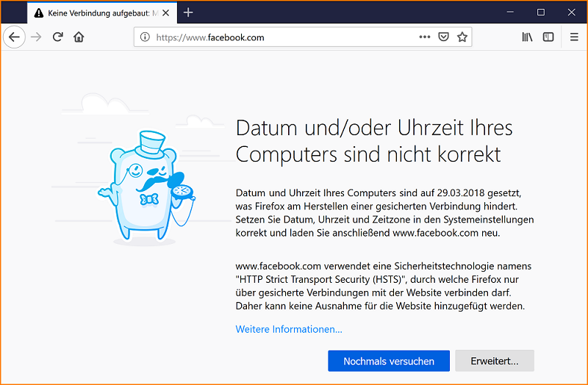
Task: Click the heading 'Datum und/oder Uhrzeit Ihres Computers'
Action: pos(374,140)
